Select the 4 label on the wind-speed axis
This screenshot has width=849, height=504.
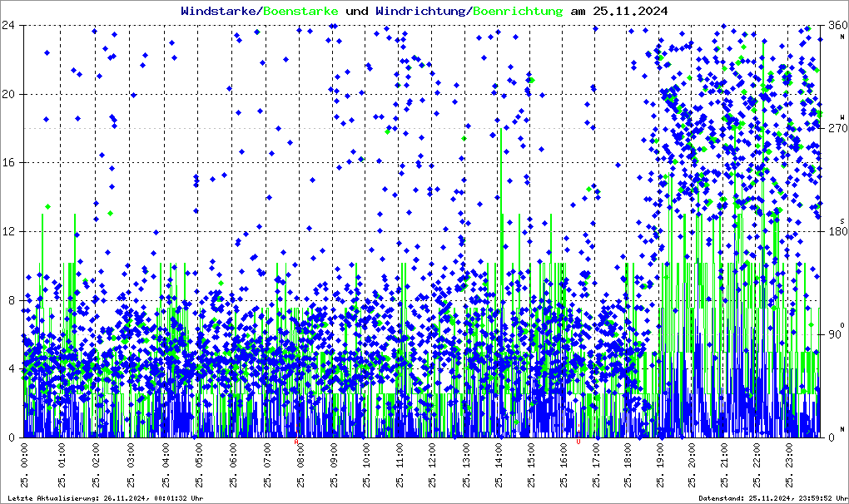pyautogui.click(x=11, y=368)
